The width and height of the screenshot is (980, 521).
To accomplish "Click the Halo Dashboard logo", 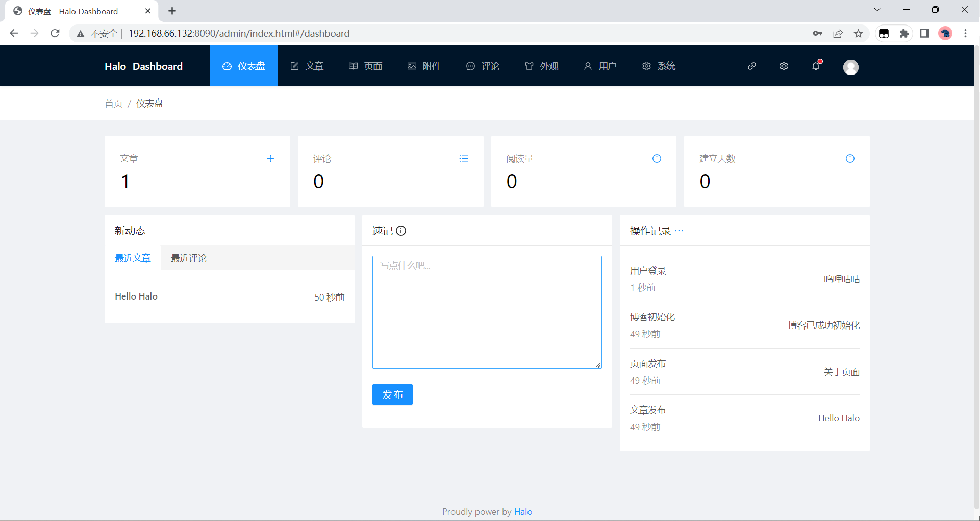I will pyautogui.click(x=143, y=66).
